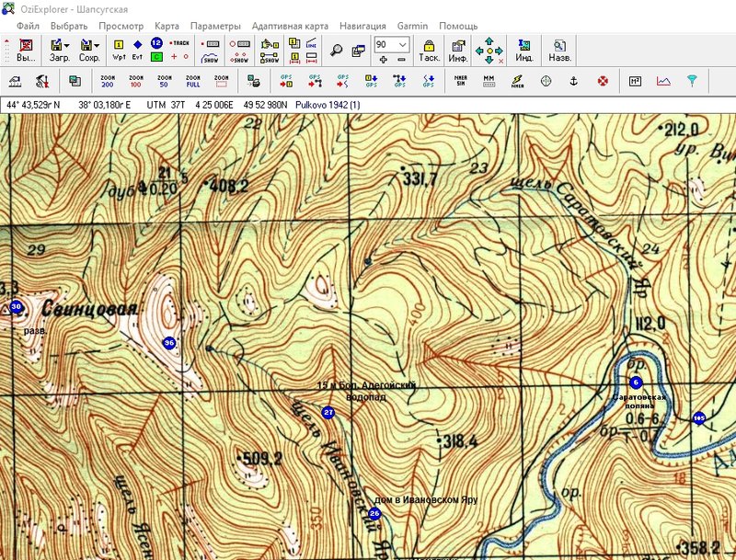
Task: Click the zoom in plus button
Action: click(x=383, y=60)
